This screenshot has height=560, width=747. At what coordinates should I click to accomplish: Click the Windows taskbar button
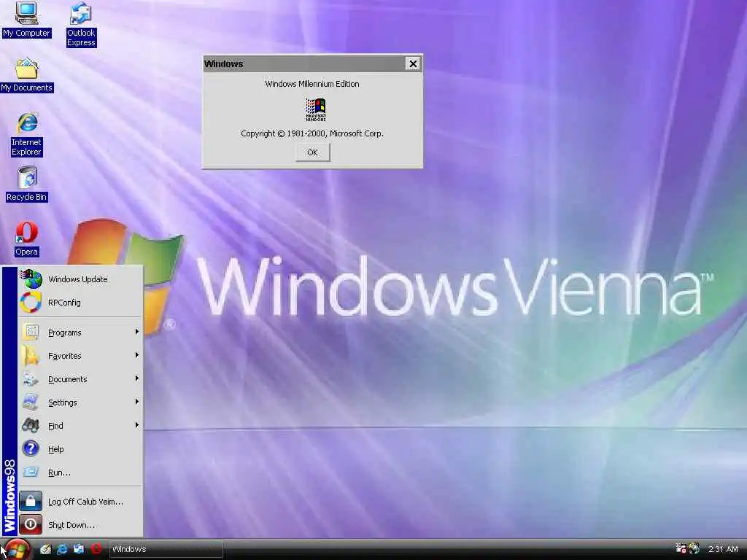166,549
